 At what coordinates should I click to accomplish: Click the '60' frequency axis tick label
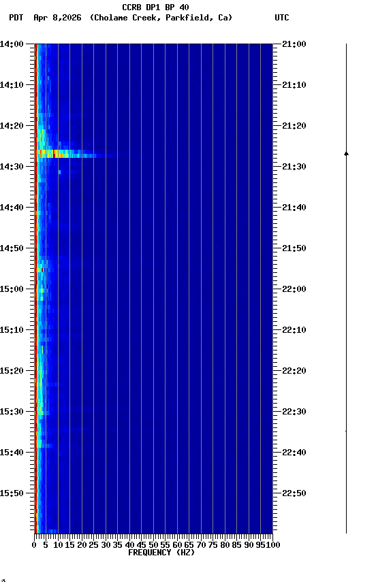(x=177, y=545)
